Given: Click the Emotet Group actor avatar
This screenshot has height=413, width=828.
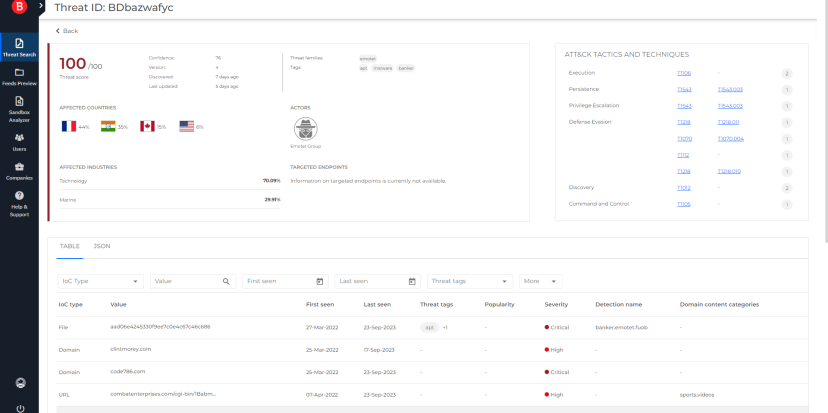Looking at the screenshot, I should click(x=305, y=128).
